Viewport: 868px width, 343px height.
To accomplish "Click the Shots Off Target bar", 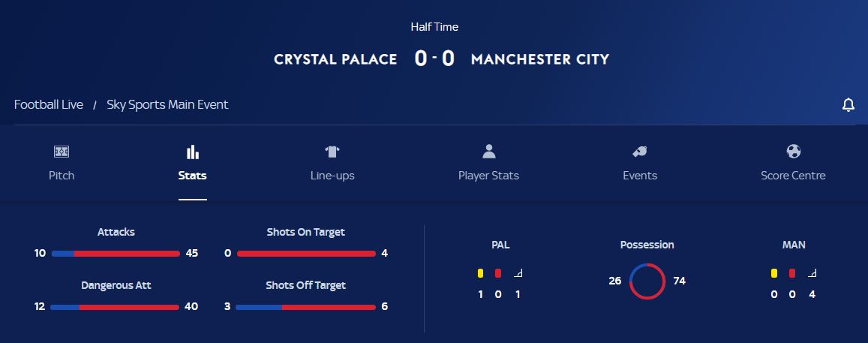I will click(x=305, y=307).
